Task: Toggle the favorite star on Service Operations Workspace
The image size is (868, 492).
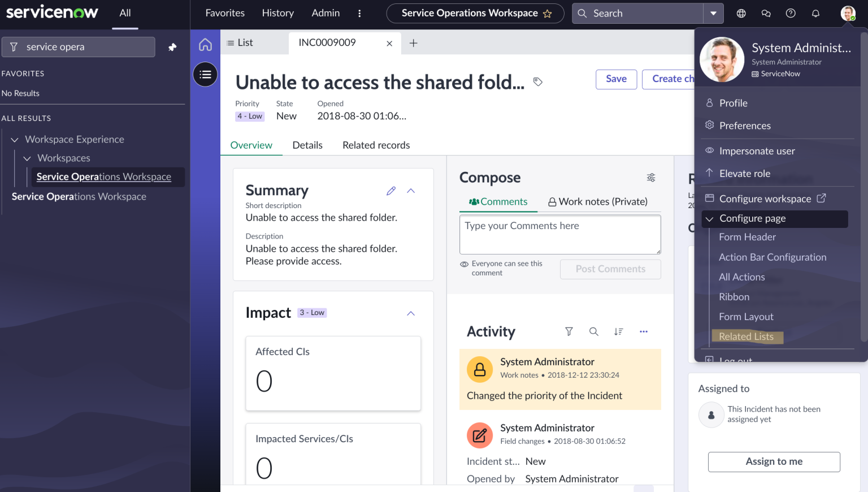Action: (547, 13)
